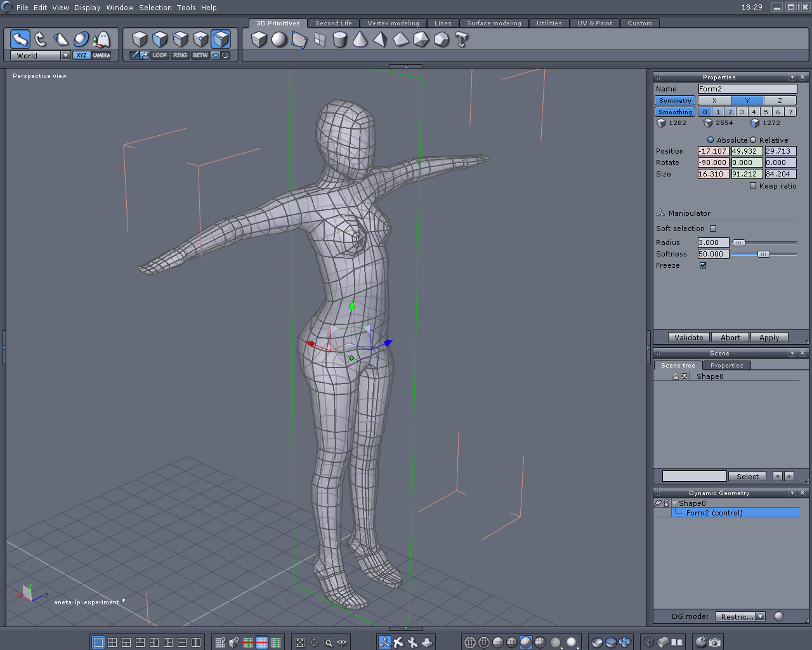Activate the LOOP selection button
The image size is (812, 650).
[x=159, y=55]
